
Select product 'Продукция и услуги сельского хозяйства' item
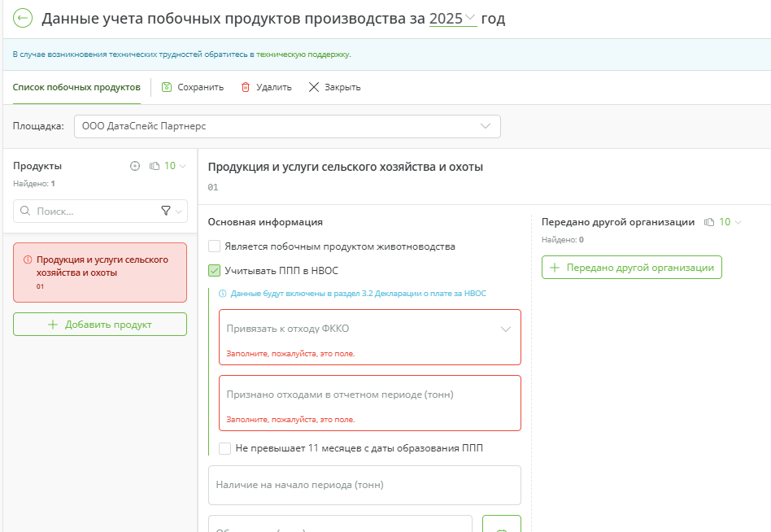[x=100, y=272]
